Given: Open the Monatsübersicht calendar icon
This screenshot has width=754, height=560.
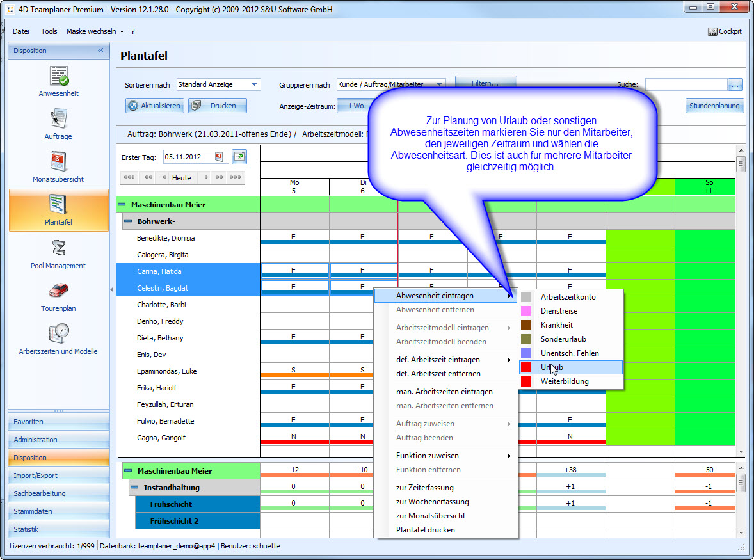Looking at the screenshot, I should click(x=59, y=162).
